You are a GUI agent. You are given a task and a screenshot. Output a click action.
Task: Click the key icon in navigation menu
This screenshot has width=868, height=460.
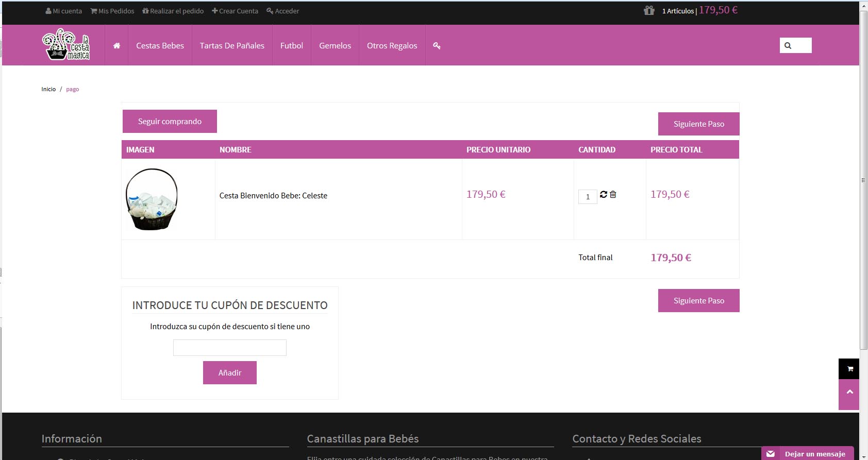pyautogui.click(x=437, y=46)
